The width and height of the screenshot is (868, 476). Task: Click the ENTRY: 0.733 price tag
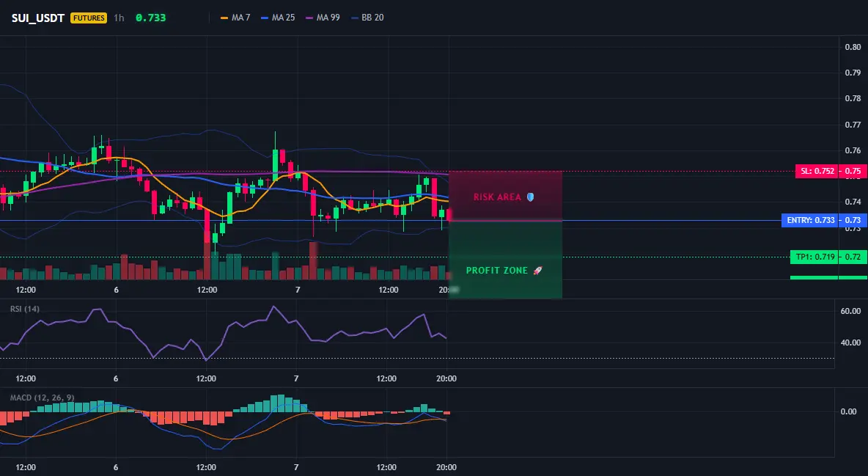810,220
